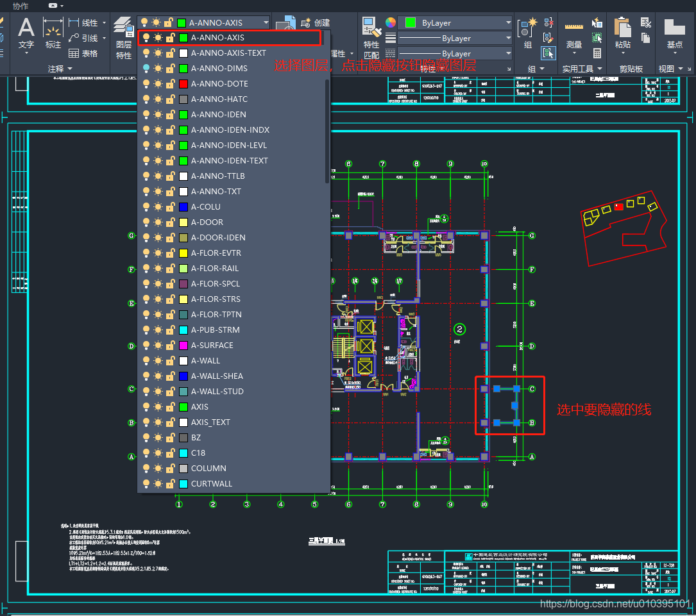Viewport: 696px width, 616px height.
Task: Open Properties (特性) panel dialog launcher arrow
Action: (x=509, y=69)
